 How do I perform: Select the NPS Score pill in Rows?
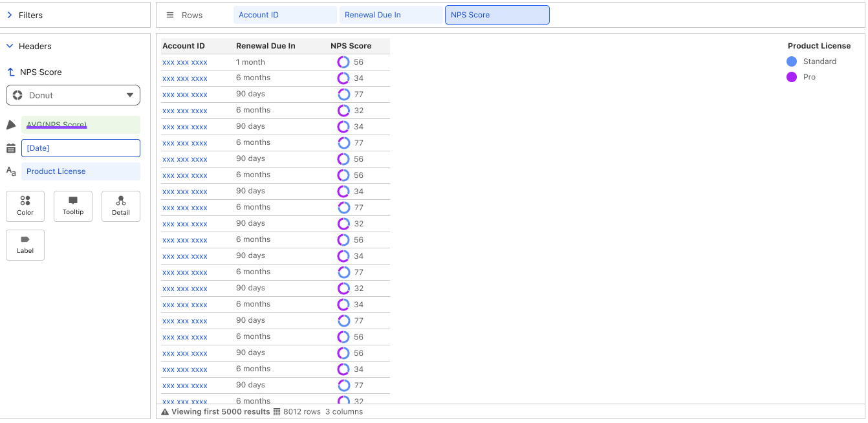[x=497, y=15]
